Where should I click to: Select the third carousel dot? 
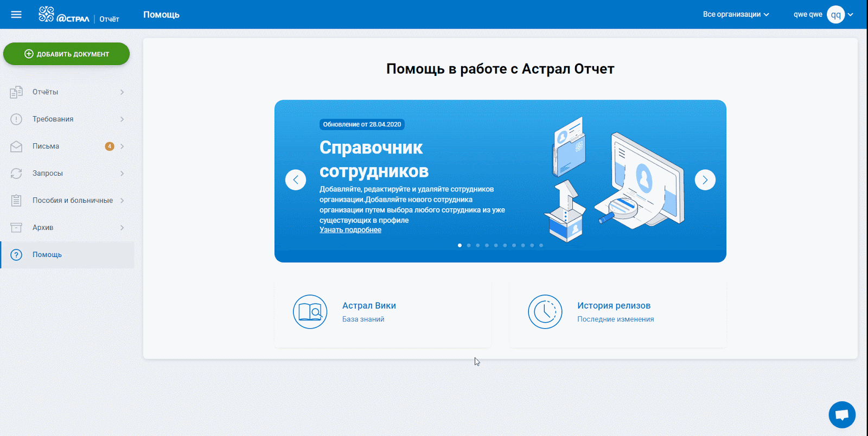coord(478,246)
